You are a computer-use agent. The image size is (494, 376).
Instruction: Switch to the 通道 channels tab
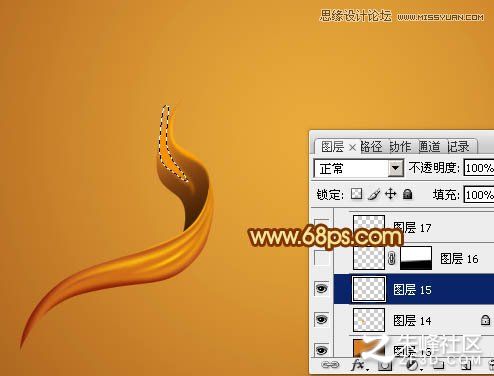pos(429,146)
